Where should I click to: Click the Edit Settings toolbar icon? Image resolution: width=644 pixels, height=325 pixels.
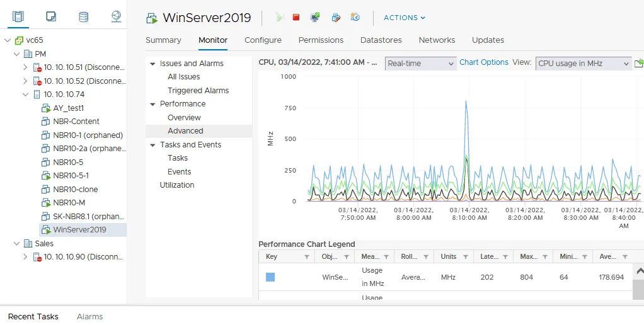336,18
